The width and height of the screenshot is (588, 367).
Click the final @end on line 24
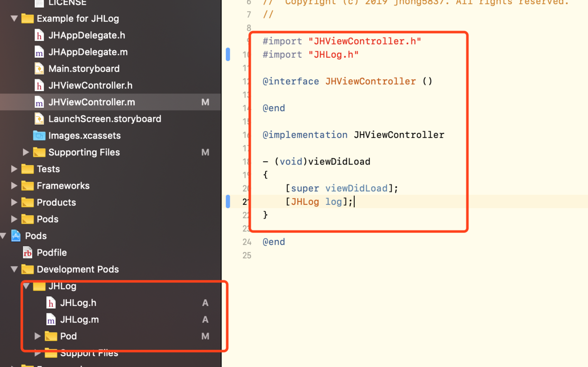coord(274,242)
